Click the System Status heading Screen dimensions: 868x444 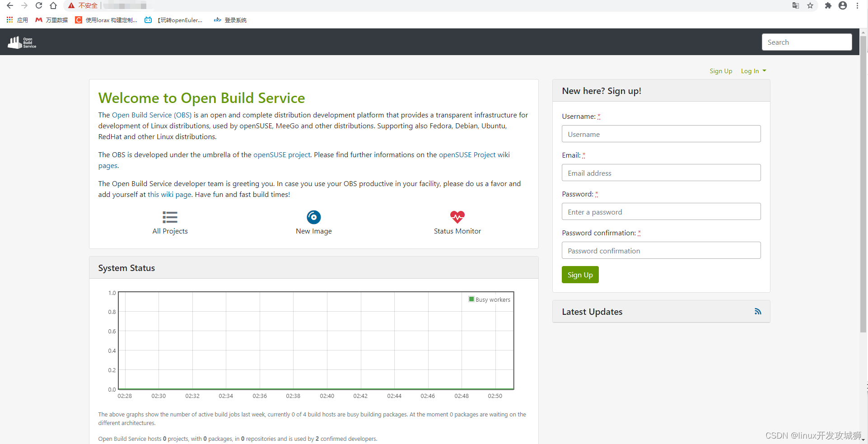(x=126, y=268)
